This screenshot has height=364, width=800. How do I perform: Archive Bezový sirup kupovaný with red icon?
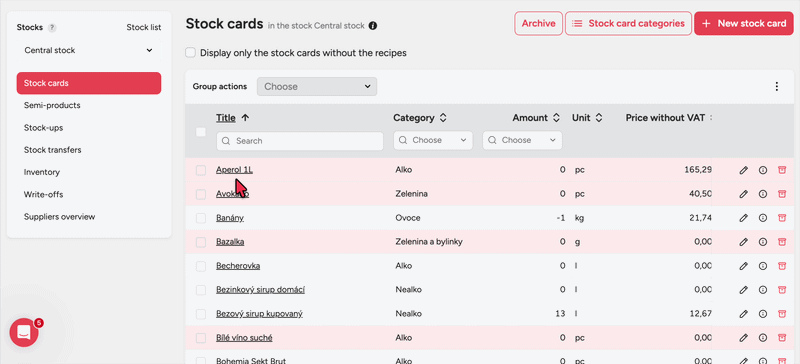click(782, 313)
